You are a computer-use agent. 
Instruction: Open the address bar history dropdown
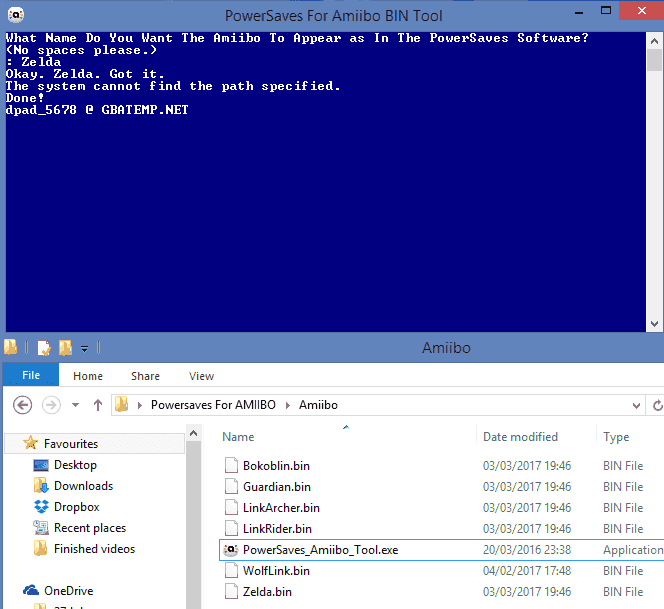coord(636,406)
